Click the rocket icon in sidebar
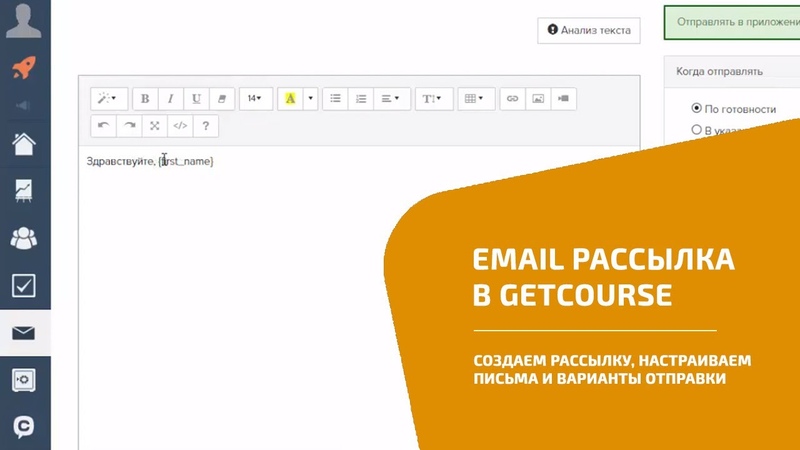800x450 pixels. tap(24, 67)
